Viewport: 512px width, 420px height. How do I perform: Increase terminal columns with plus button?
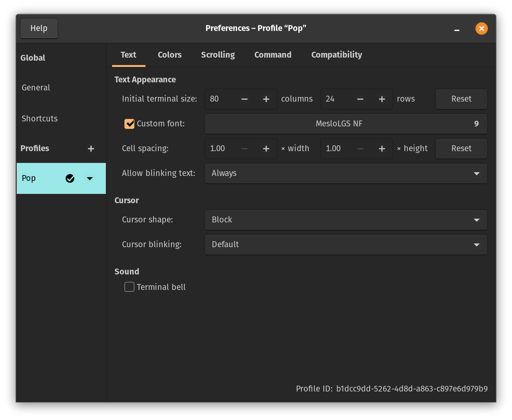point(266,99)
